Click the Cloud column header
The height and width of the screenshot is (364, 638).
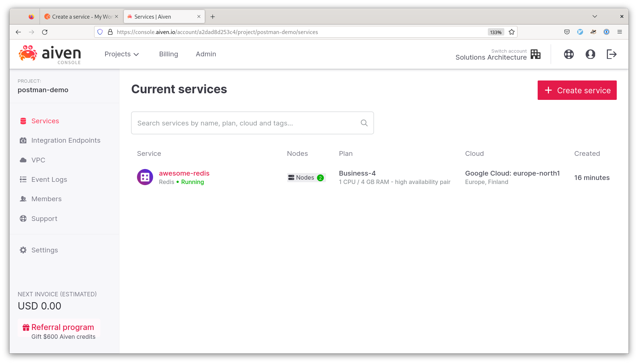click(x=474, y=154)
